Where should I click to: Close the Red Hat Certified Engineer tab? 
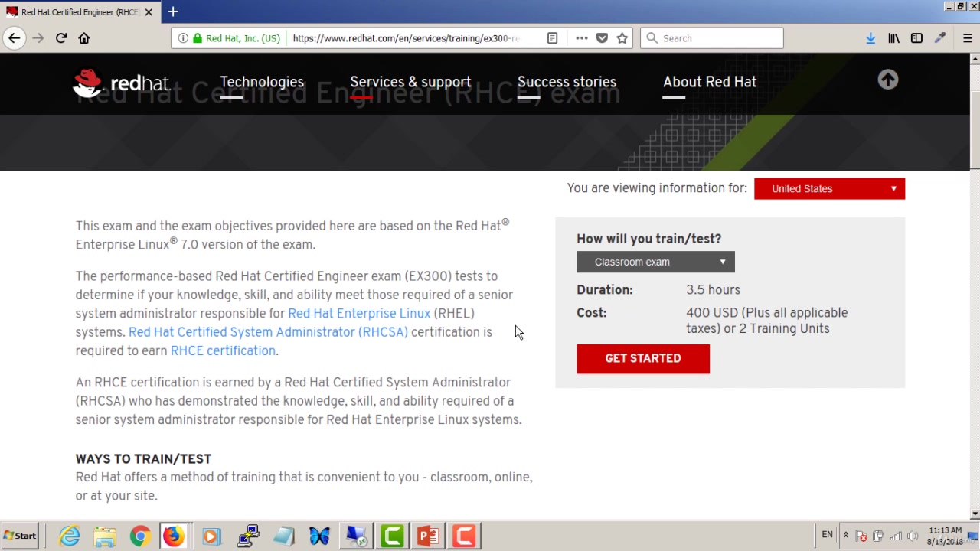[x=149, y=11]
